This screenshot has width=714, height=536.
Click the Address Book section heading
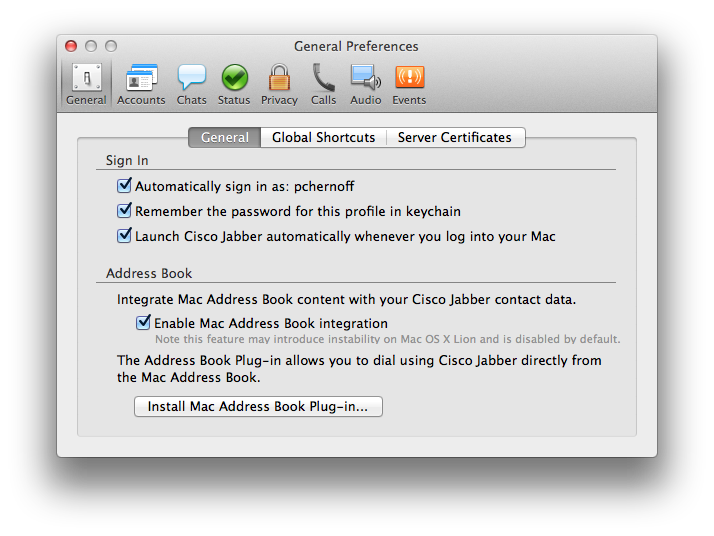pyautogui.click(x=149, y=273)
